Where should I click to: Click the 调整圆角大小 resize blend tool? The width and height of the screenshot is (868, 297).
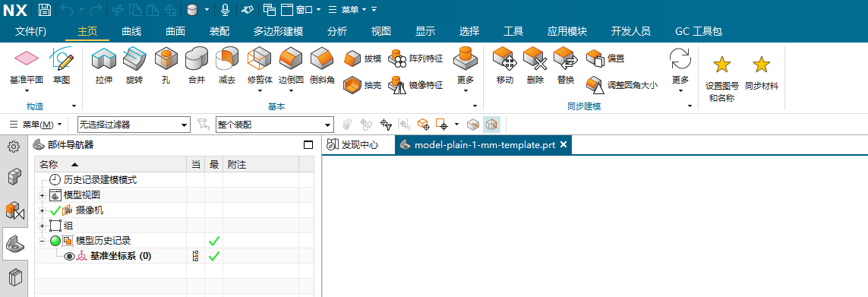pos(622,85)
